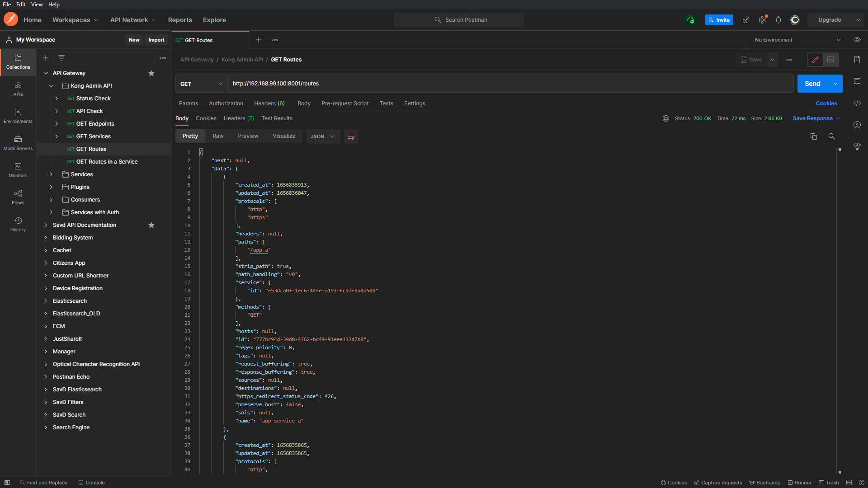Open the GET method dropdown
Image resolution: width=868 pixels, height=488 pixels.
coord(201,84)
